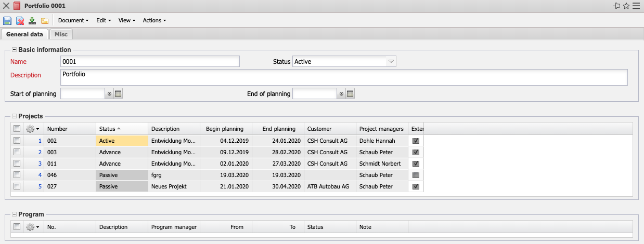This screenshot has height=244, width=644.
Task: Open gear settings dropdown in Projects table
Action: tap(33, 129)
